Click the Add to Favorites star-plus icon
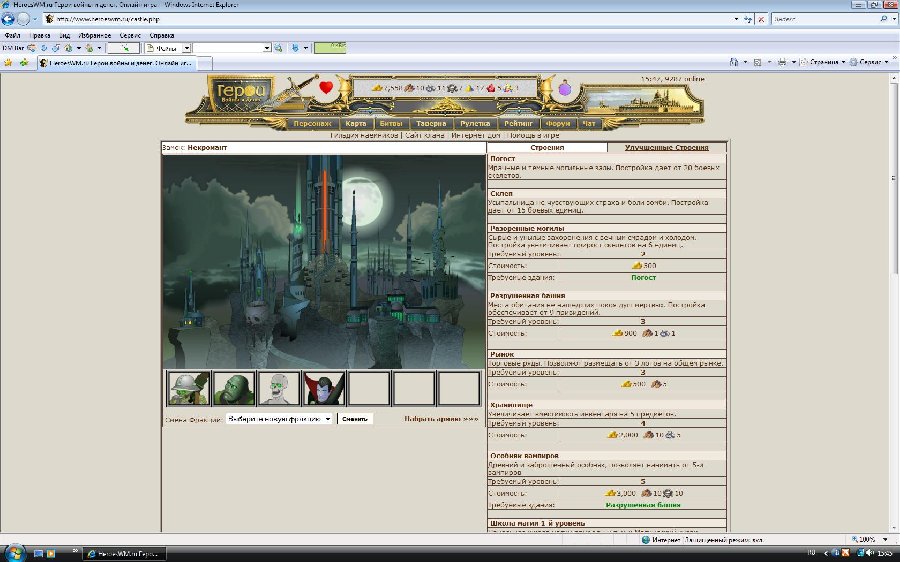The height and width of the screenshot is (562, 900). [x=24, y=62]
